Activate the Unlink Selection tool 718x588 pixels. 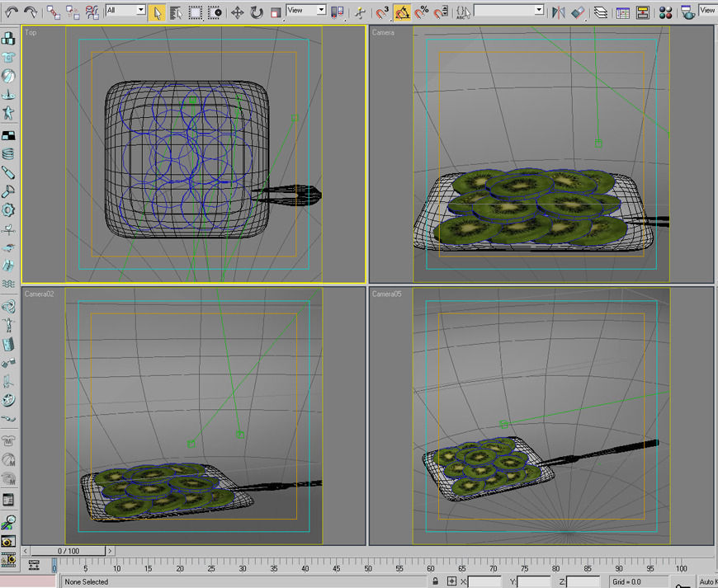pos(73,12)
